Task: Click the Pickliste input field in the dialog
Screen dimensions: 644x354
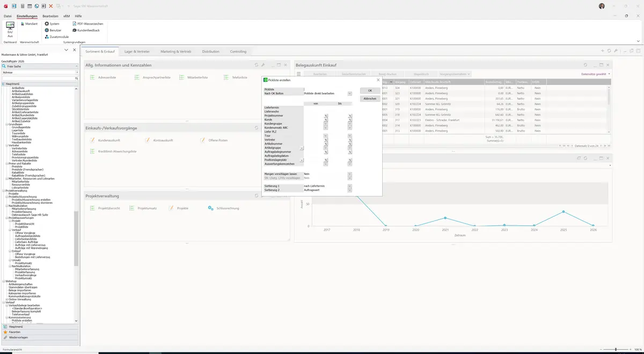Action: pyautogui.click(x=328, y=90)
